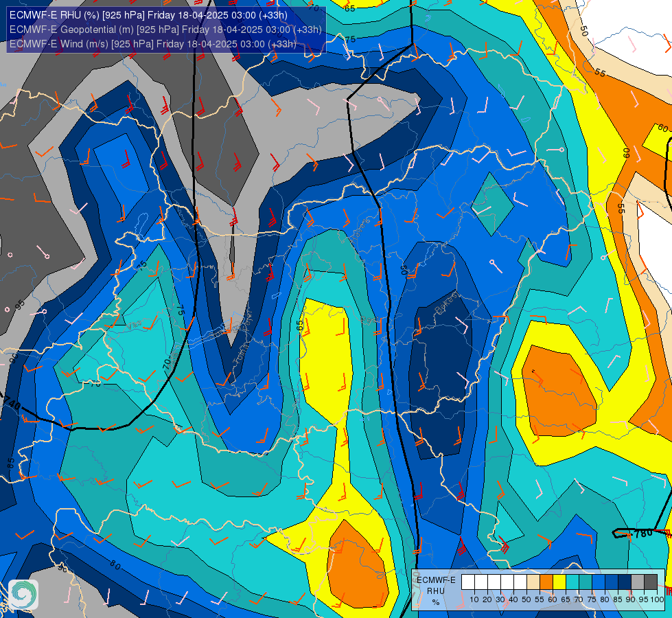This screenshot has height=618, width=672.
Task: Pick the navy 85-90 legend swatch
Action: pyautogui.click(x=625, y=582)
